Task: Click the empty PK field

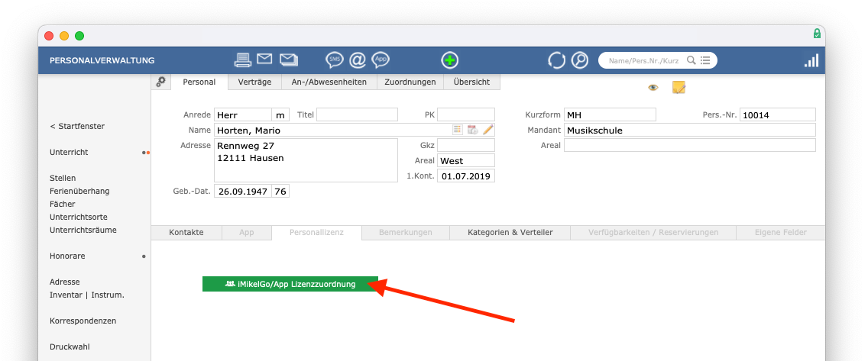Action: point(466,115)
